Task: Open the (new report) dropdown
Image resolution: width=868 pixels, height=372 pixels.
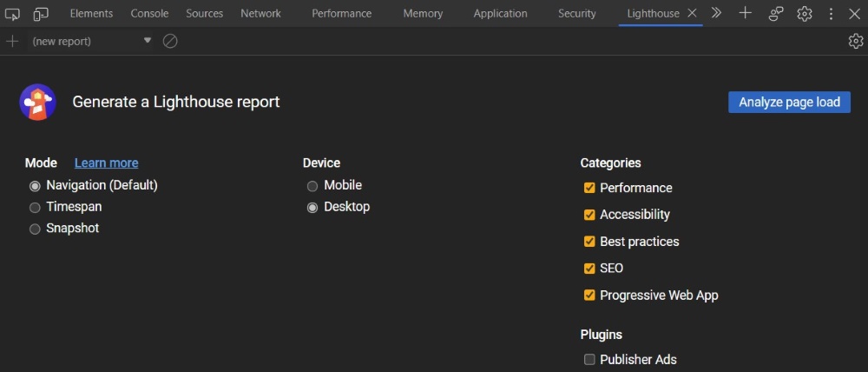Action: [91, 41]
